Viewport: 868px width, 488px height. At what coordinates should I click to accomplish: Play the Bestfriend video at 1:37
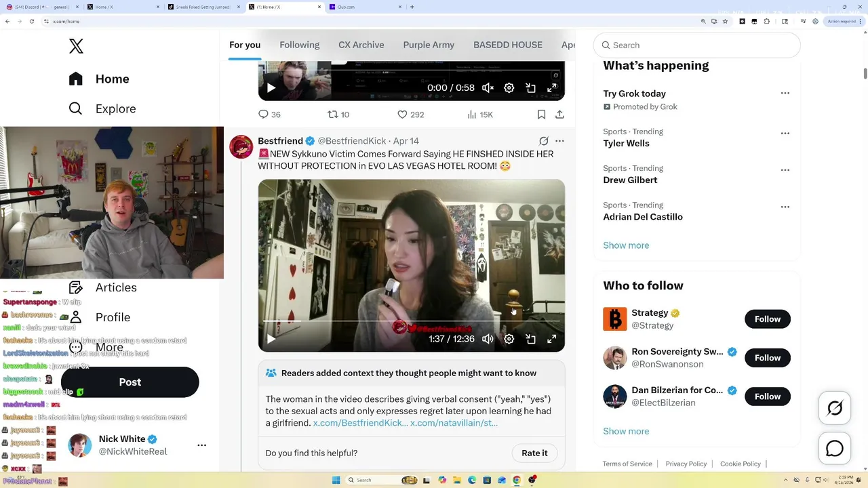271,339
